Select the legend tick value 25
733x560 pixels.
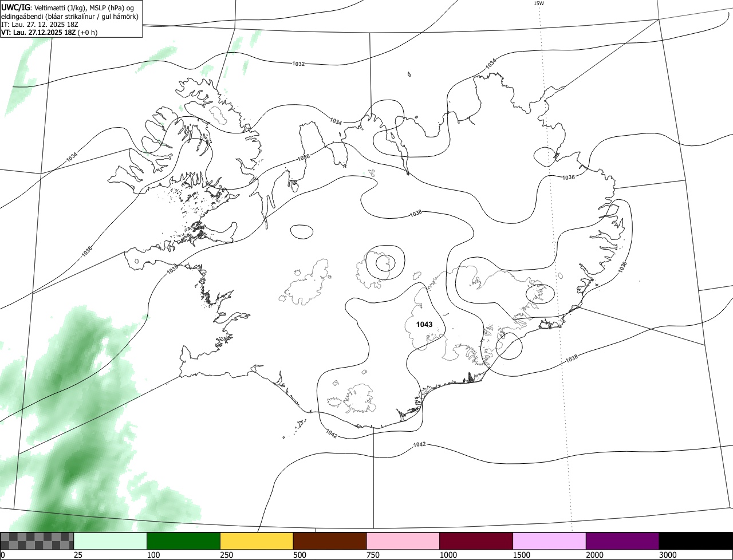78,555
